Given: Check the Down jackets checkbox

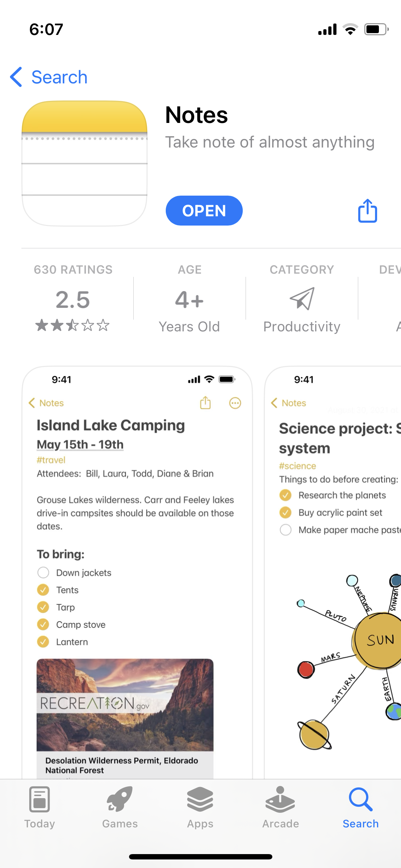Looking at the screenshot, I should (43, 573).
